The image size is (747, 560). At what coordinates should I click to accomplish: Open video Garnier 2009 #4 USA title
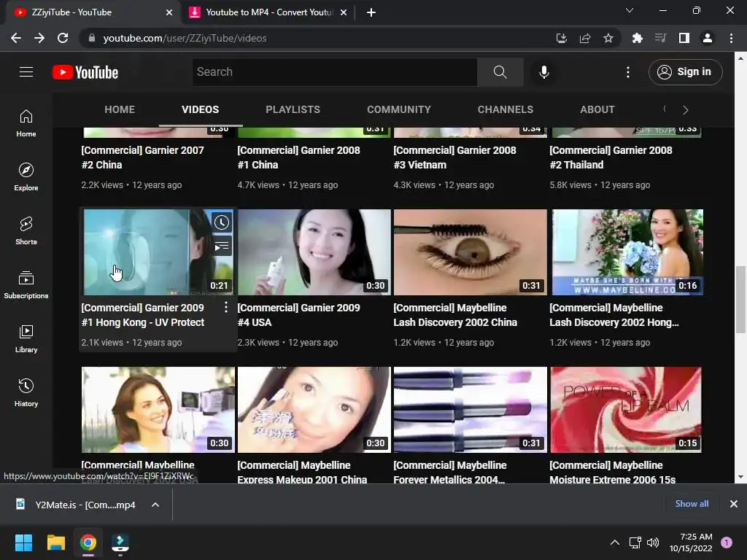tap(298, 315)
